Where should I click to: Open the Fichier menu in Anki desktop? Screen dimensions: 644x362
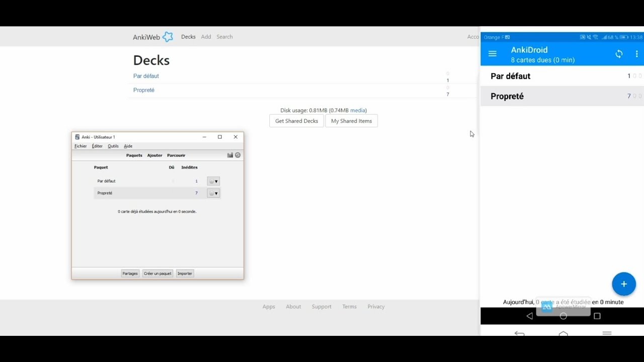[x=80, y=146]
